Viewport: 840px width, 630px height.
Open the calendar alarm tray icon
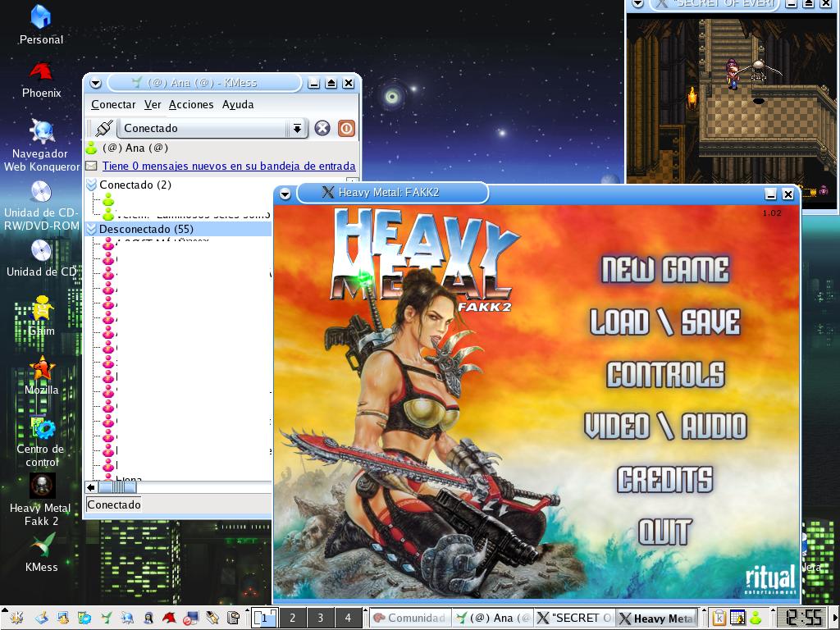[737, 618]
